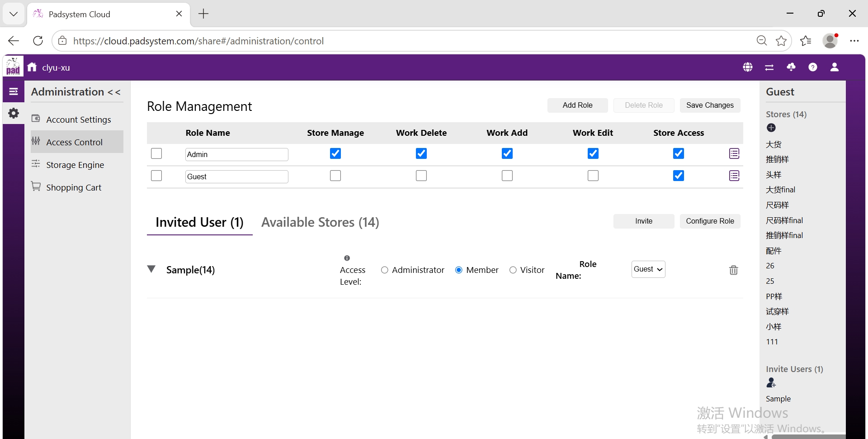Reload the page with refresh icon

pos(38,41)
